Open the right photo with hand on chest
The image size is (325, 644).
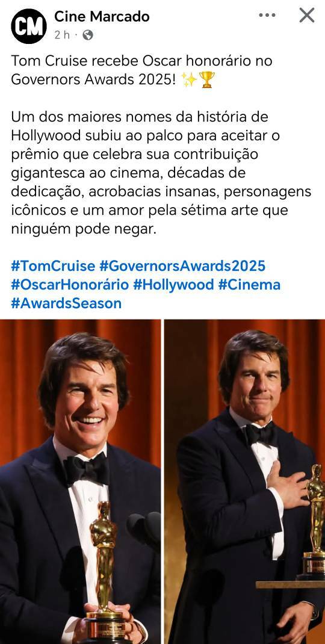245,481
